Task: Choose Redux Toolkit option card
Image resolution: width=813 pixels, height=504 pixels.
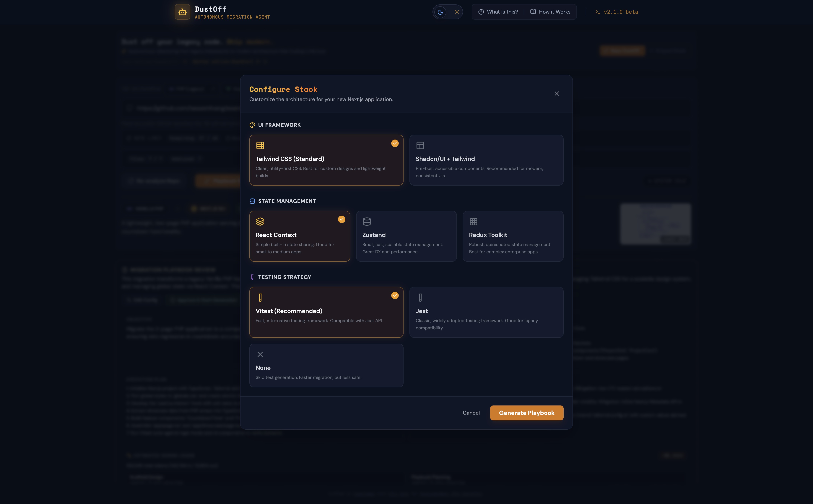Action: coord(513,236)
